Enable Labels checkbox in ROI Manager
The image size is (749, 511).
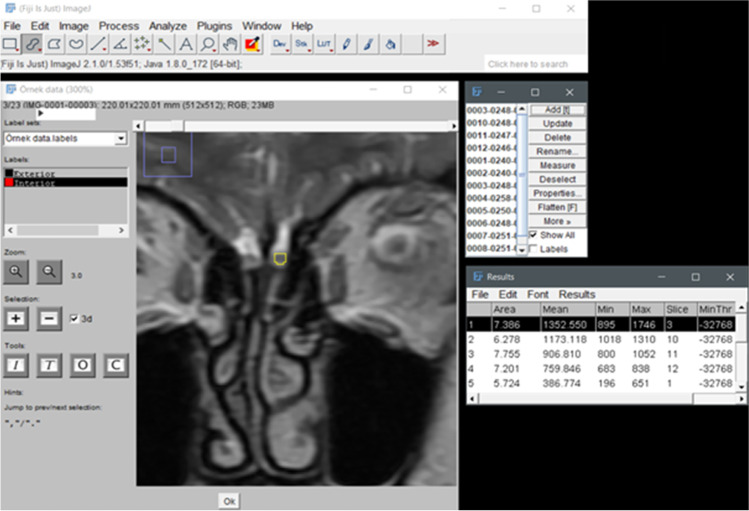click(533, 249)
